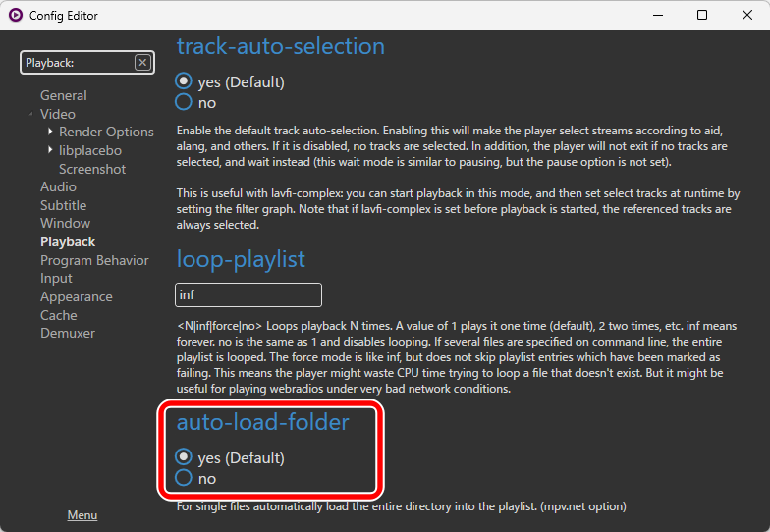The height and width of the screenshot is (532, 770).
Task: Expand the Render Options tree node
Action: coord(50,132)
